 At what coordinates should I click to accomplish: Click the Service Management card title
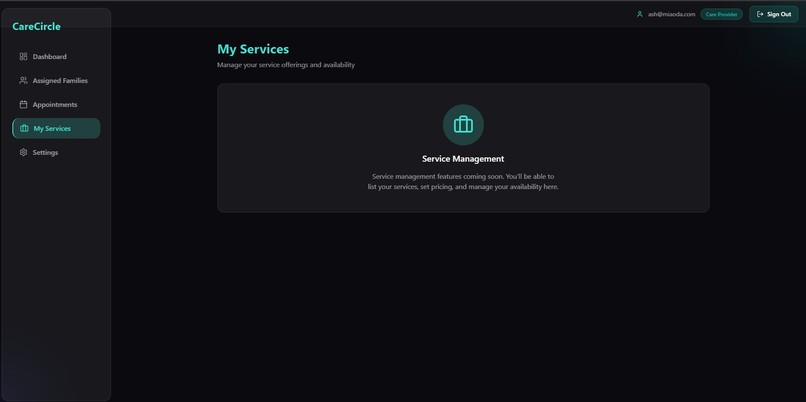463,159
